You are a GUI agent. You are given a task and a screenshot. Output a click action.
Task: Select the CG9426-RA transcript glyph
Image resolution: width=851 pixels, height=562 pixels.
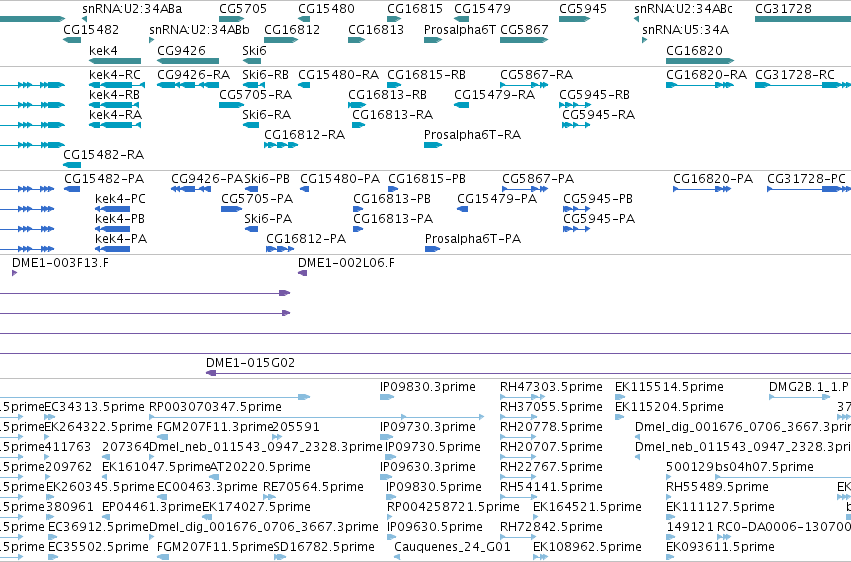tap(188, 85)
